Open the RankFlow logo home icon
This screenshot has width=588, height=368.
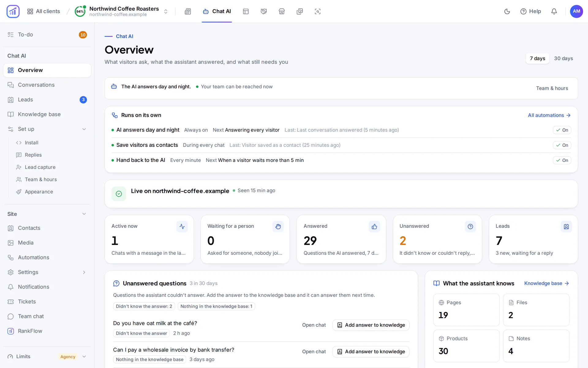(x=13, y=11)
